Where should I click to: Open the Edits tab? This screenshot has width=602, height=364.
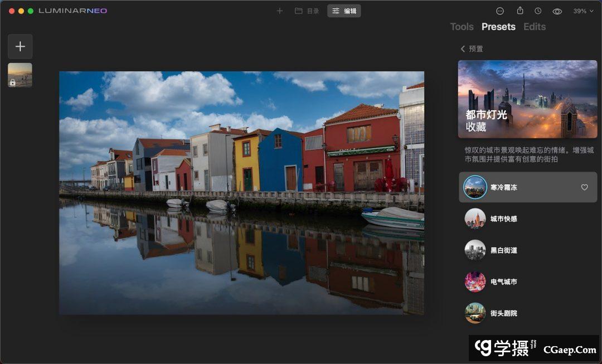(x=534, y=27)
